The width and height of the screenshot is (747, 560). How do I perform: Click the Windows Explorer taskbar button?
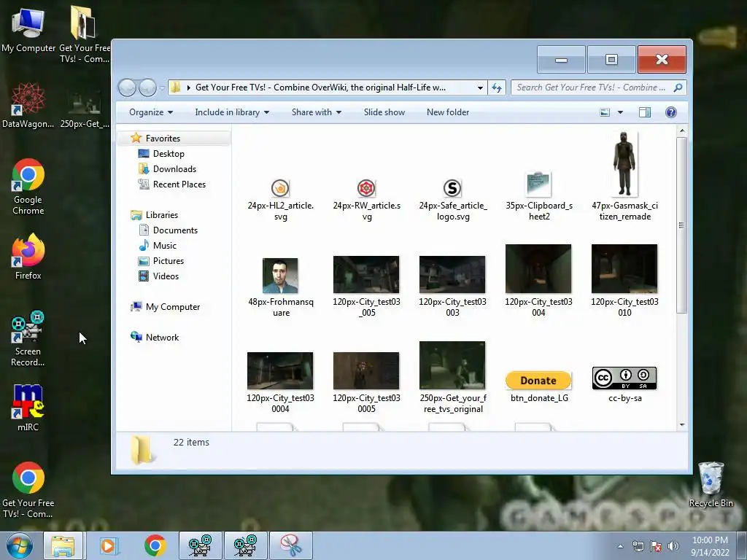tap(63, 545)
